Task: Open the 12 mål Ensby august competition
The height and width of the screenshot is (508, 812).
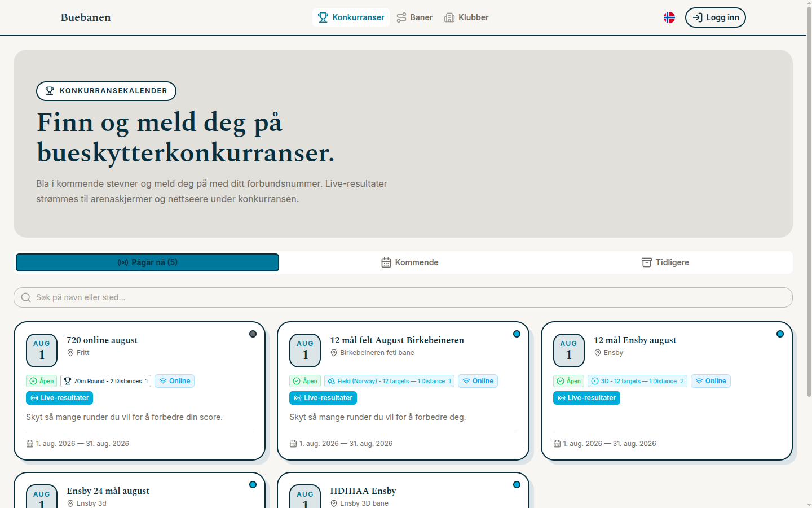Action: click(x=635, y=340)
